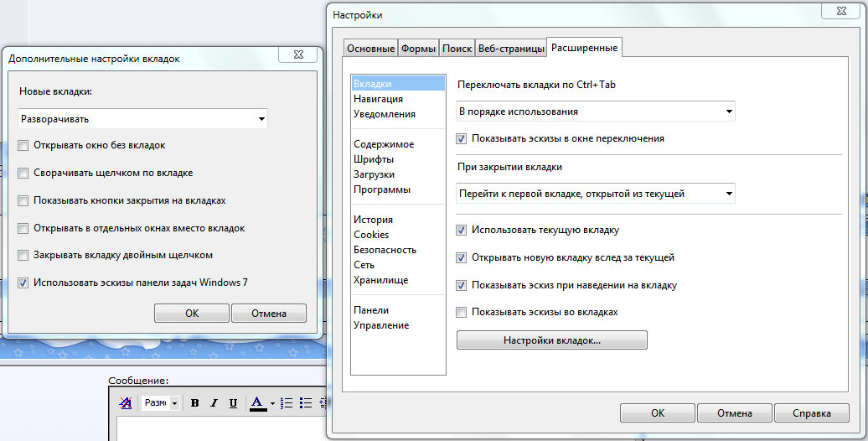The width and height of the screenshot is (868, 441).
Task: Select "Уведомления" in the settings list
Action: point(398,113)
